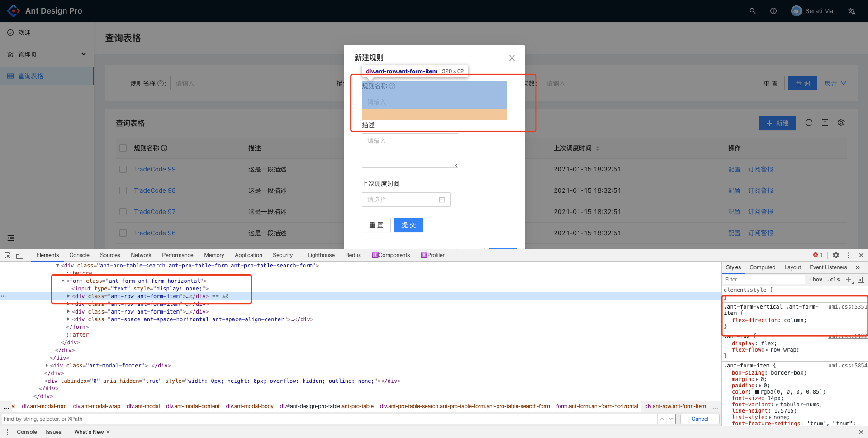Select the inspect element tool in DevTools

tap(7, 255)
